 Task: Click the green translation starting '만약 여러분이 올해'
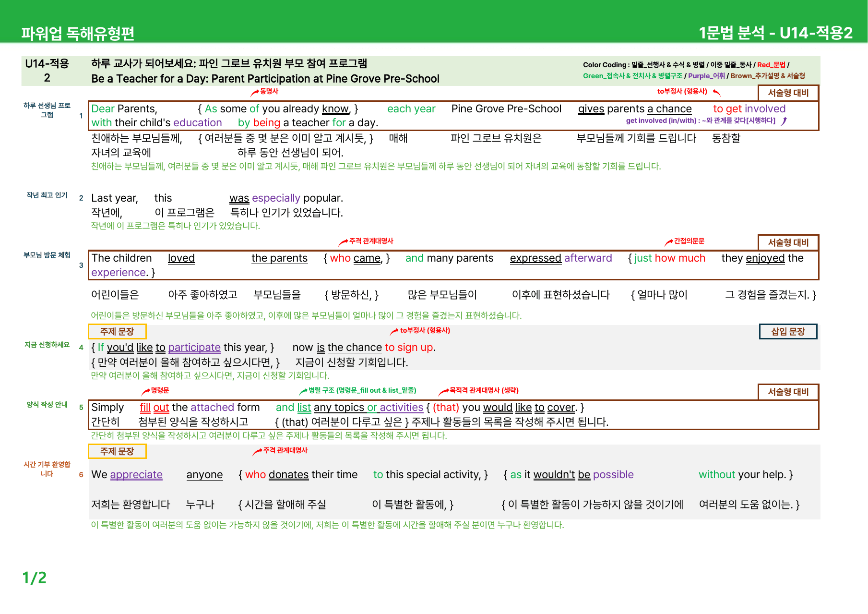tap(210, 375)
